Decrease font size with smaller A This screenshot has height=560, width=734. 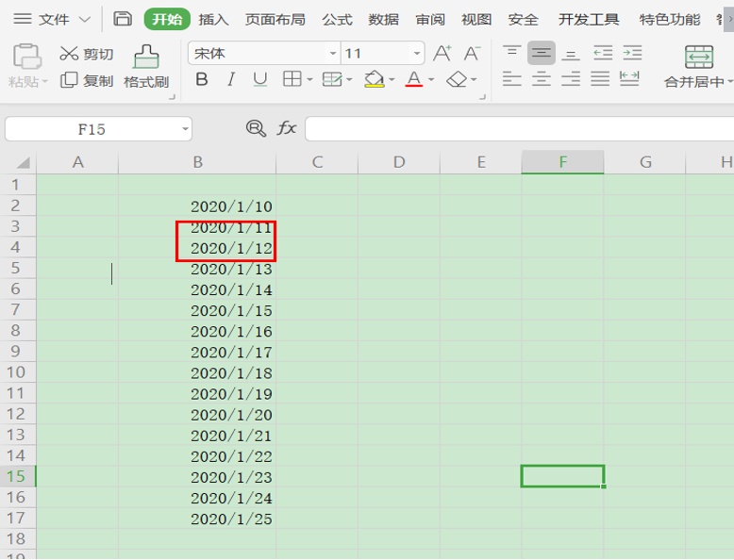(472, 54)
